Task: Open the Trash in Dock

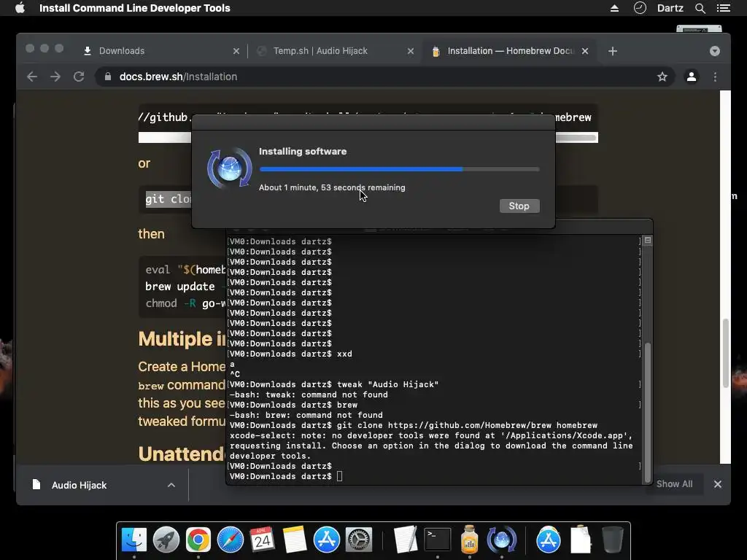Action: click(x=612, y=540)
